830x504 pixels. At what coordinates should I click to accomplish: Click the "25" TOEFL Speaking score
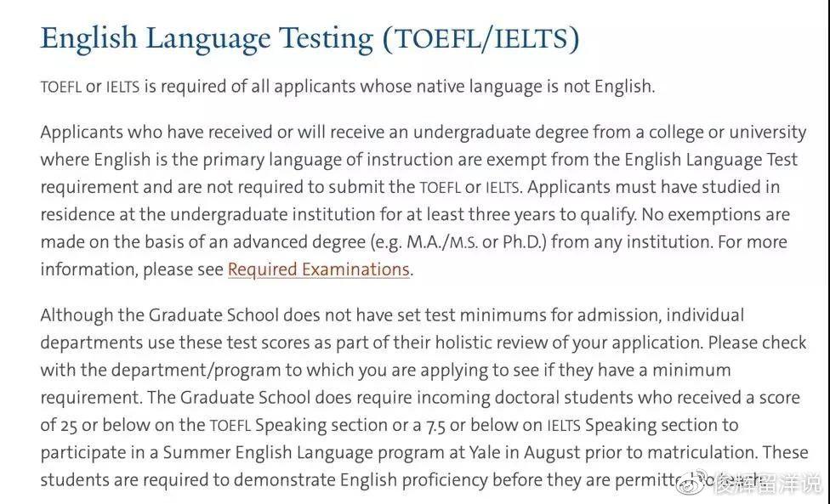[68, 425]
